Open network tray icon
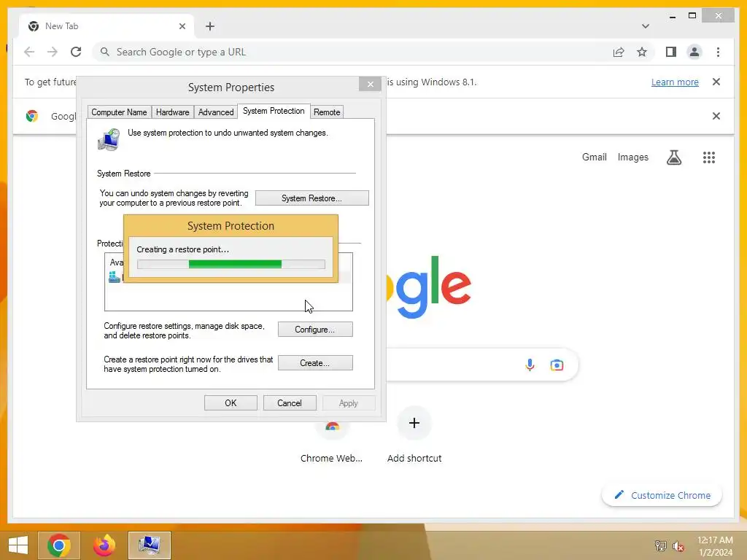The width and height of the screenshot is (747, 560). click(660, 545)
